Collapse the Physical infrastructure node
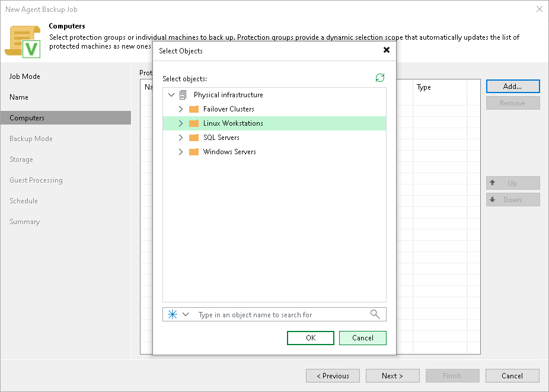Screen dimensions: 549x392 pyautogui.click(x=171, y=94)
